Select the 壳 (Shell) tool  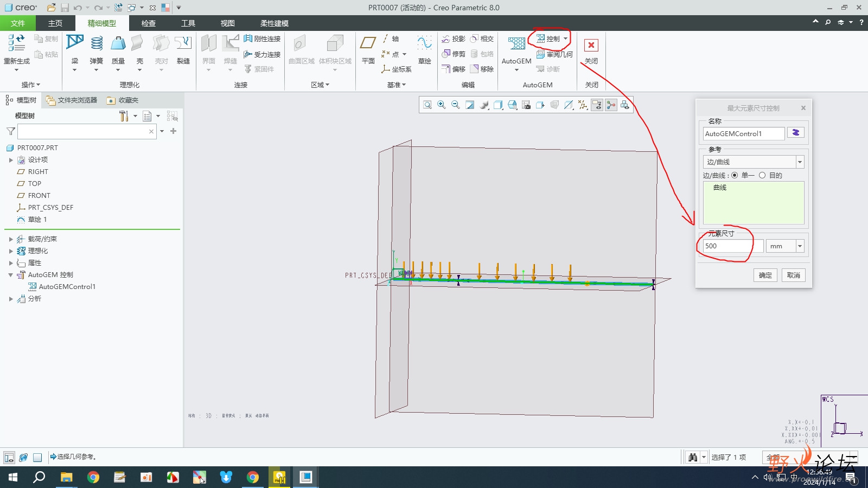[x=137, y=43]
